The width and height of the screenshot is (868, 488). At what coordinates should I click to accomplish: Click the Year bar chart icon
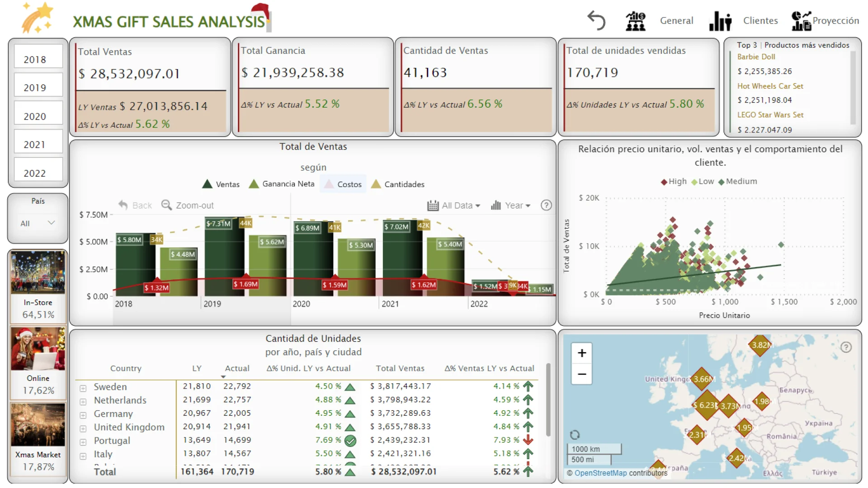pyautogui.click(x=496, y=206)
